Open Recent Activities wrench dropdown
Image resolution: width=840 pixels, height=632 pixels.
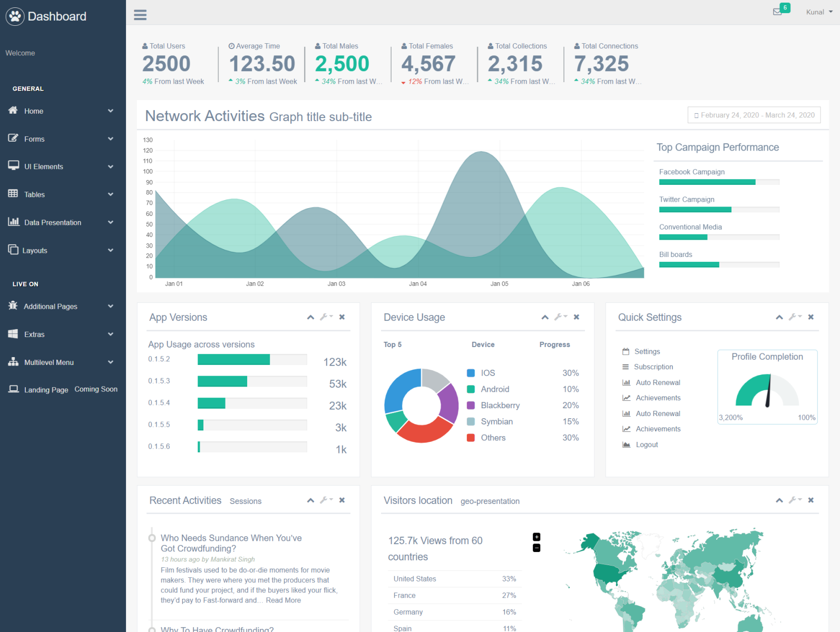[x=326, y=500]
